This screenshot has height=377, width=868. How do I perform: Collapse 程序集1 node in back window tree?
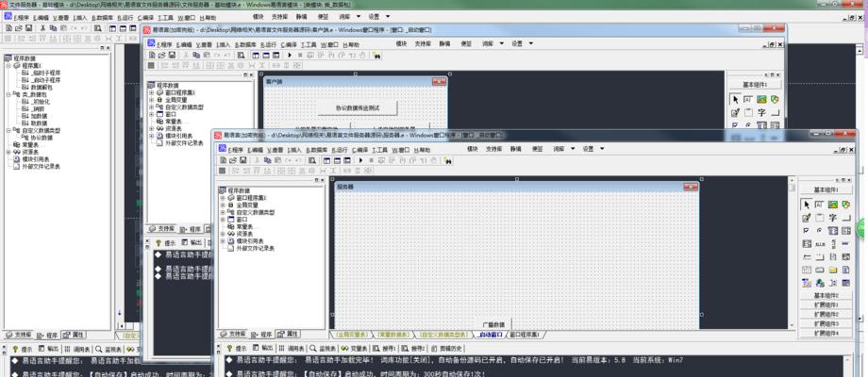click(8, 65)
